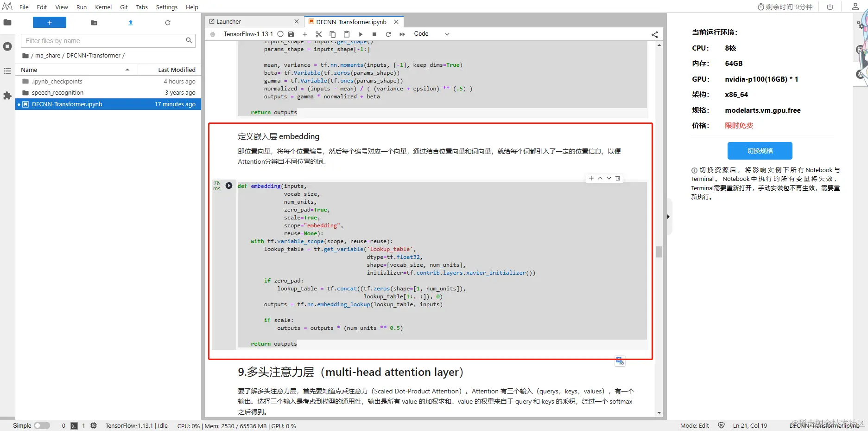Click the notebook vertical scrollbar thumb
Screen dimensions: 868x431
click(x=659, y=251)
